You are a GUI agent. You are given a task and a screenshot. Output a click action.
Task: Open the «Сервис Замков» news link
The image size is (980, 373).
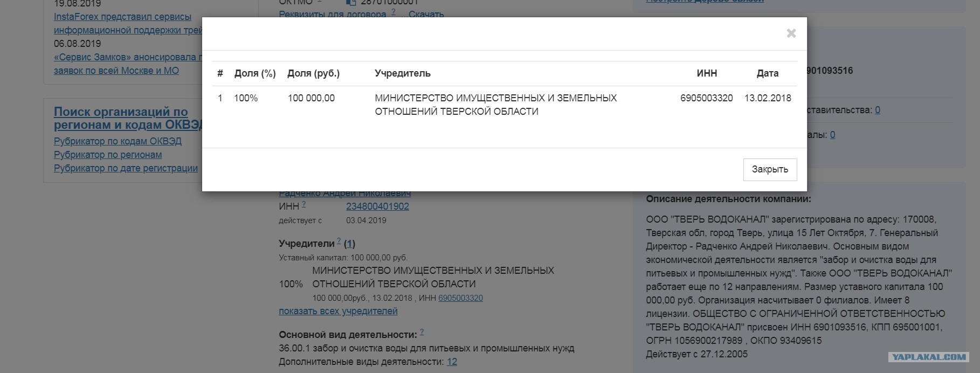click(x=128, y=64)
